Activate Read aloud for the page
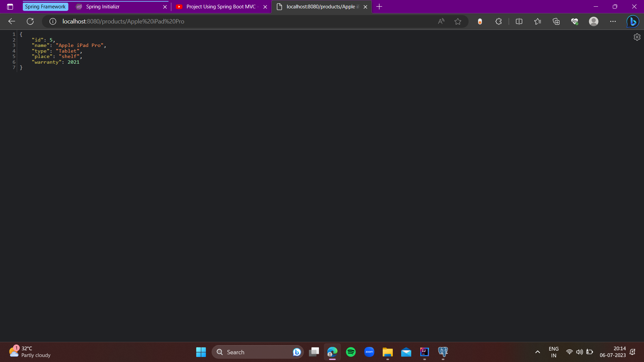The width and height of the screenshot is (644, 362). (x=441, y=21)
